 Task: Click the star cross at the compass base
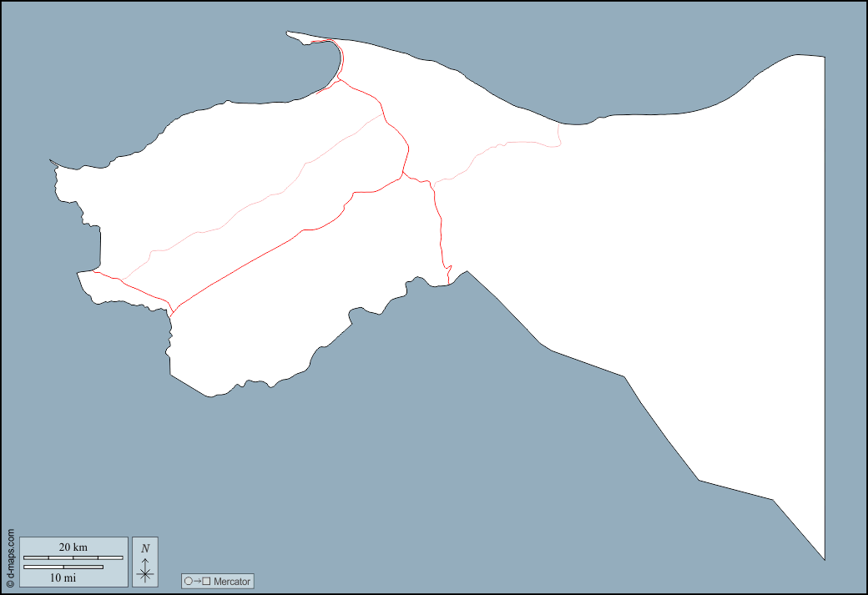tap(145, 574)
